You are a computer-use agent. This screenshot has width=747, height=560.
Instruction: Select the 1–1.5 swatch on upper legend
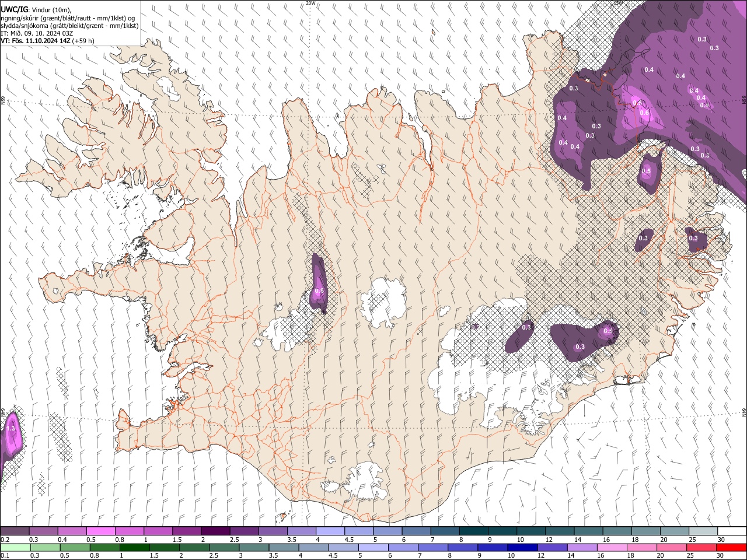158,531
